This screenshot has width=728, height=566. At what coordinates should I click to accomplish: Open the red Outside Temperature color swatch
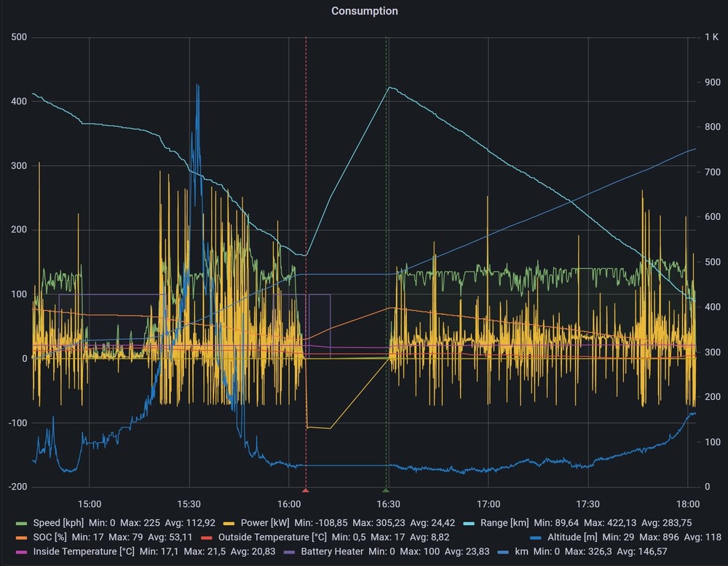[207, 537]
